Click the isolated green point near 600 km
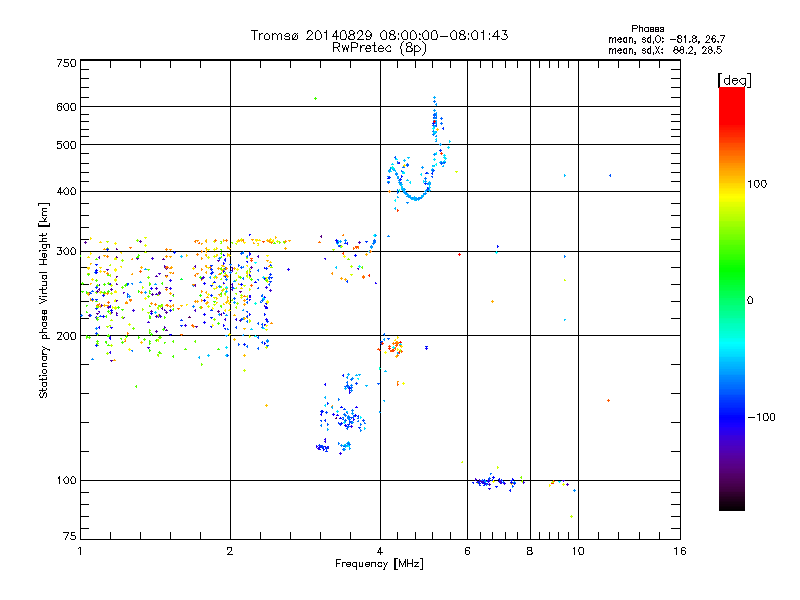 [315, 98]
